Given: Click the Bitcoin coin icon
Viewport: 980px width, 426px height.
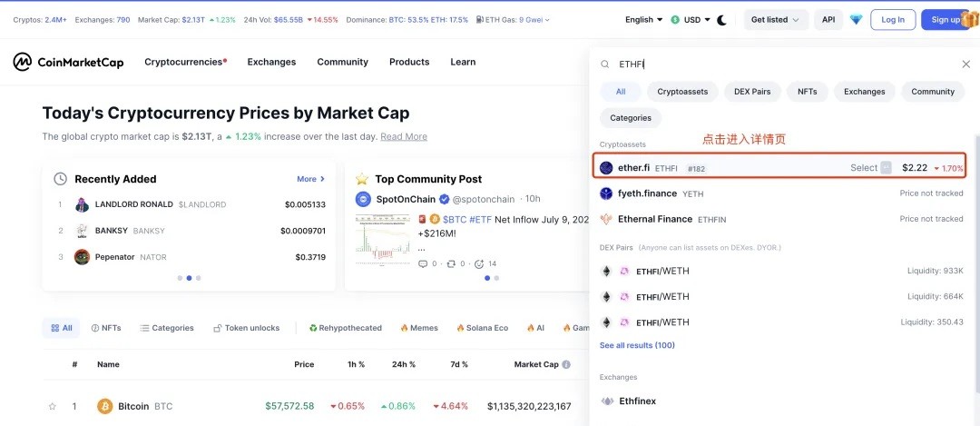Looking at the screenshot, I should (105, 407).
